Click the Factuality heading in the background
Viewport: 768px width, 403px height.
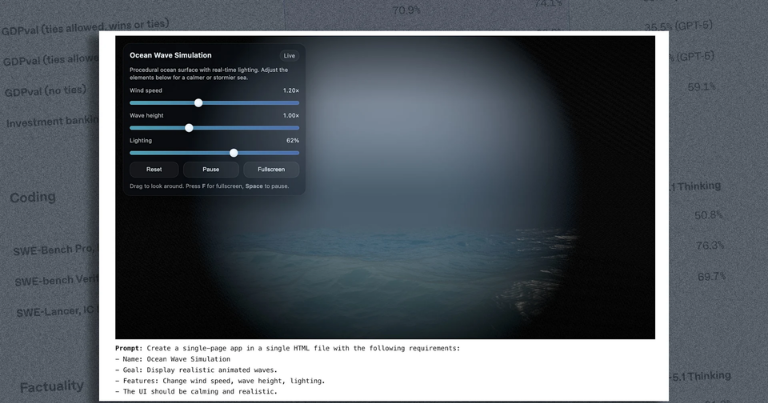52,386
